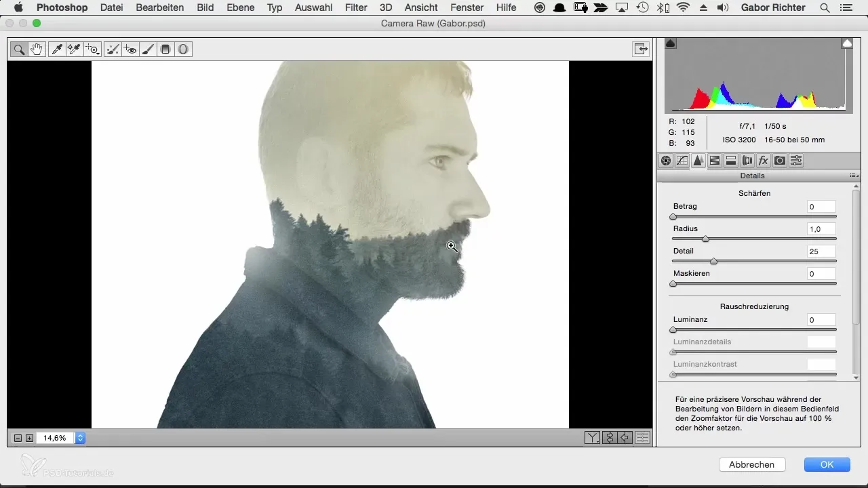Swap before and after settings icon

point(609,438)
